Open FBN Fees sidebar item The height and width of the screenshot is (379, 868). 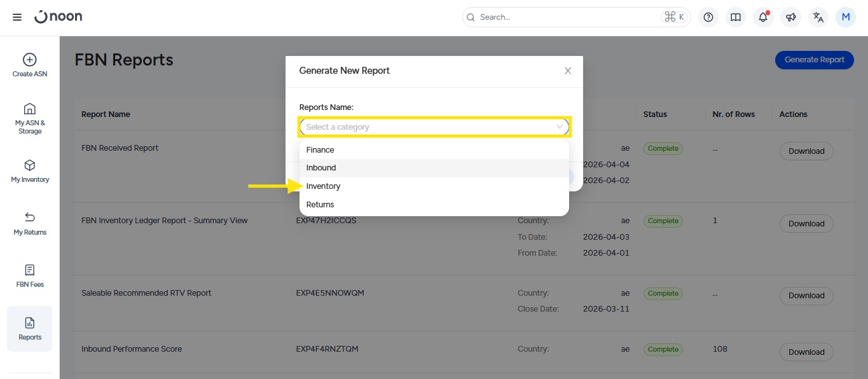(x=29, y=276)
